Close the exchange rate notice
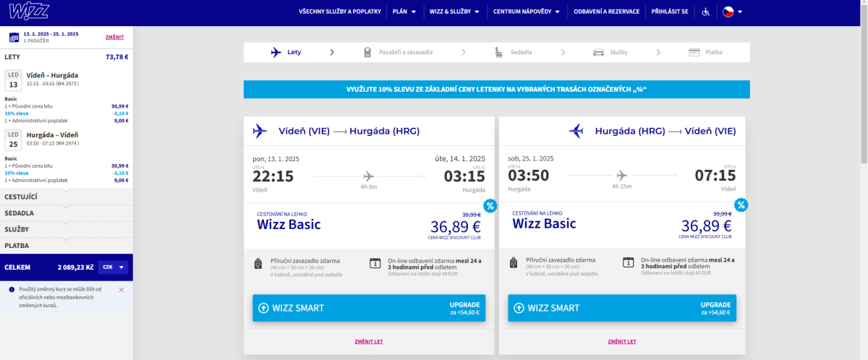The width and height of the screenshot is (868, 360). tap(121, 290)
